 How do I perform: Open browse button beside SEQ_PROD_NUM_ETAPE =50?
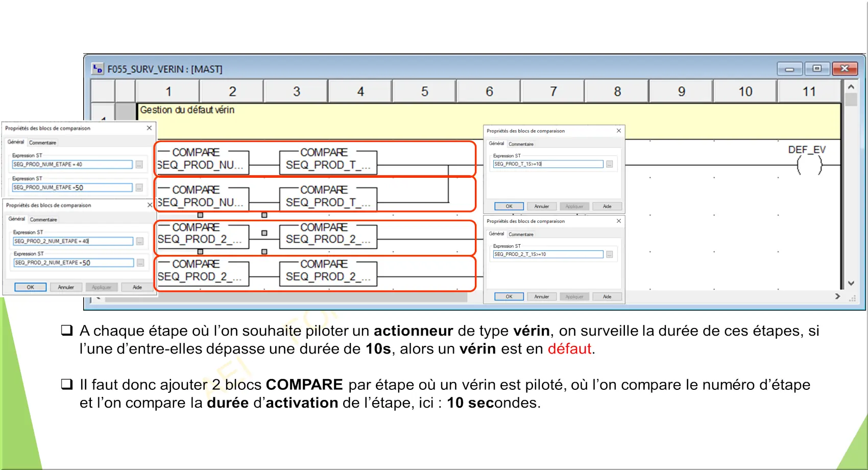139,187
